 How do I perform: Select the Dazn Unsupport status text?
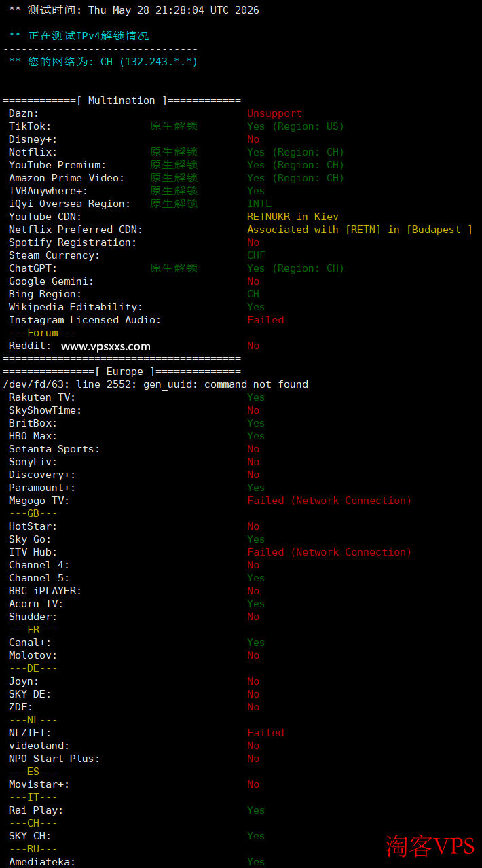coord(274,113)
